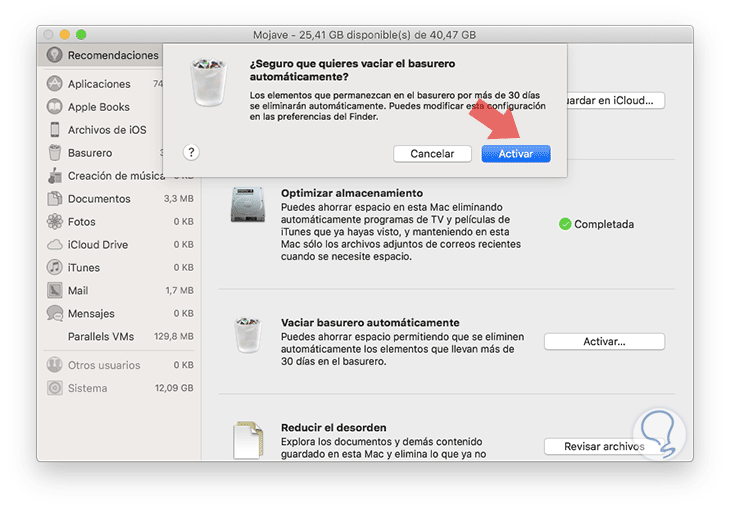The width and height of the screenshot is (730, 510).
Task: Click the Sistema gear icon
Action: 54,388
